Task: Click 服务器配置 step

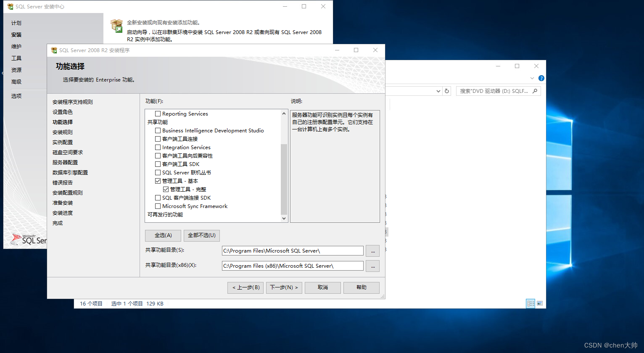Action: pos(65,163)
